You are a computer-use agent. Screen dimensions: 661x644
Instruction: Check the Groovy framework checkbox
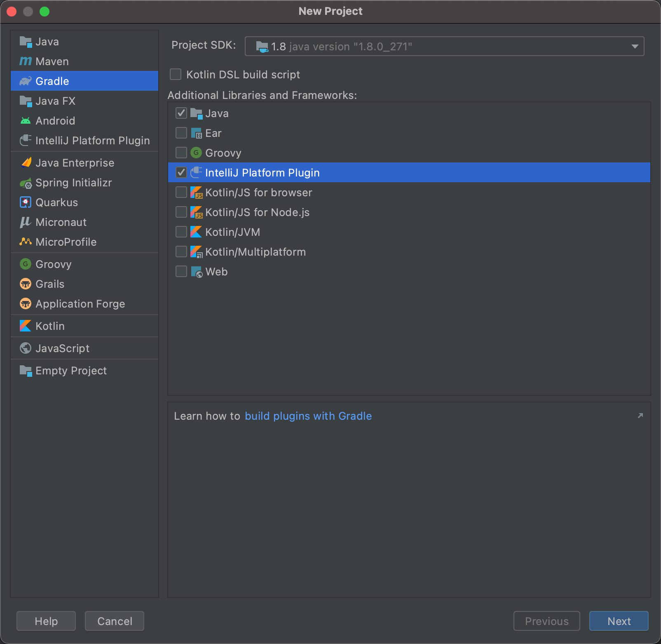pyautogui.click(x=181, y=153)
